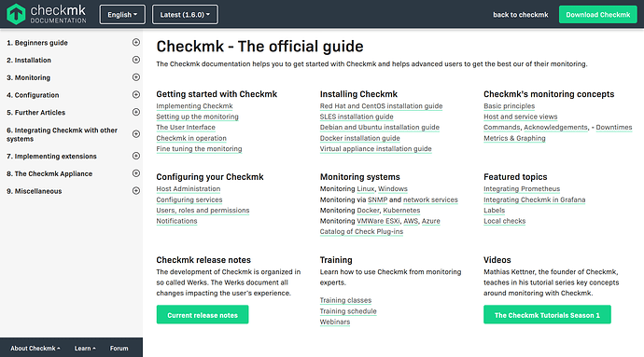Expand the Installation section plus icon

click(x=136, y=60)
